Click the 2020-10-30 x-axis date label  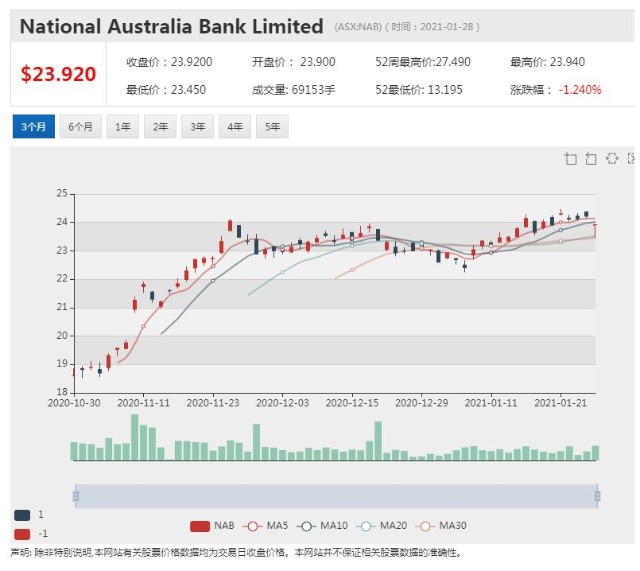pos(74,403)
